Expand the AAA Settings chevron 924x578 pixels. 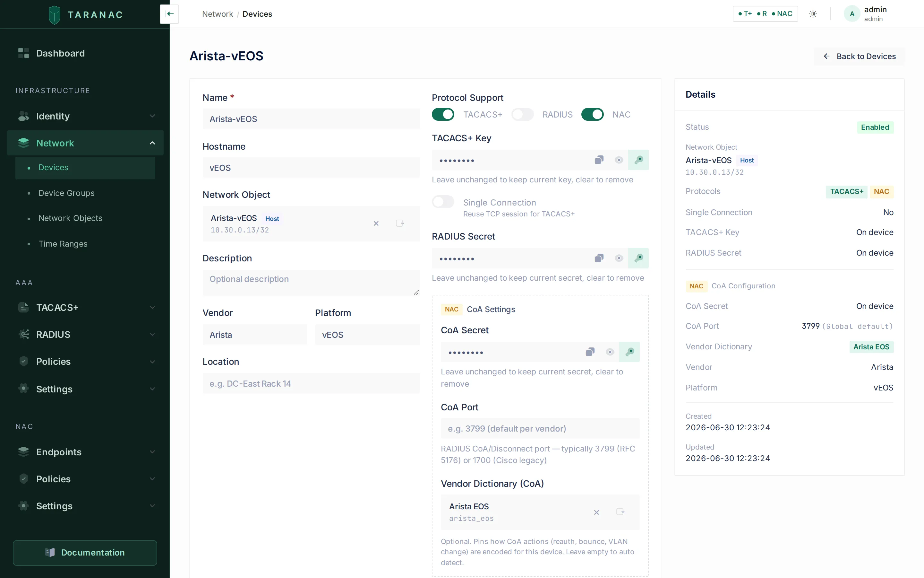tap(152, 389)
